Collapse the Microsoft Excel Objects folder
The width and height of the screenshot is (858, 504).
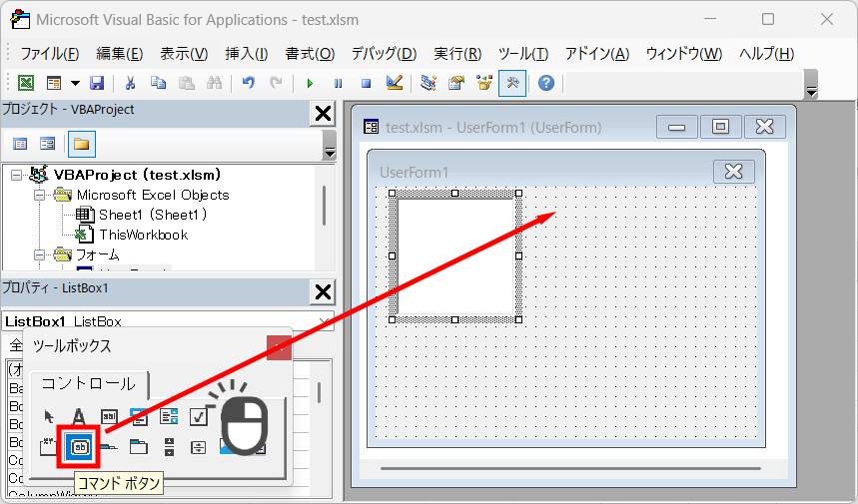coord(39,196)
